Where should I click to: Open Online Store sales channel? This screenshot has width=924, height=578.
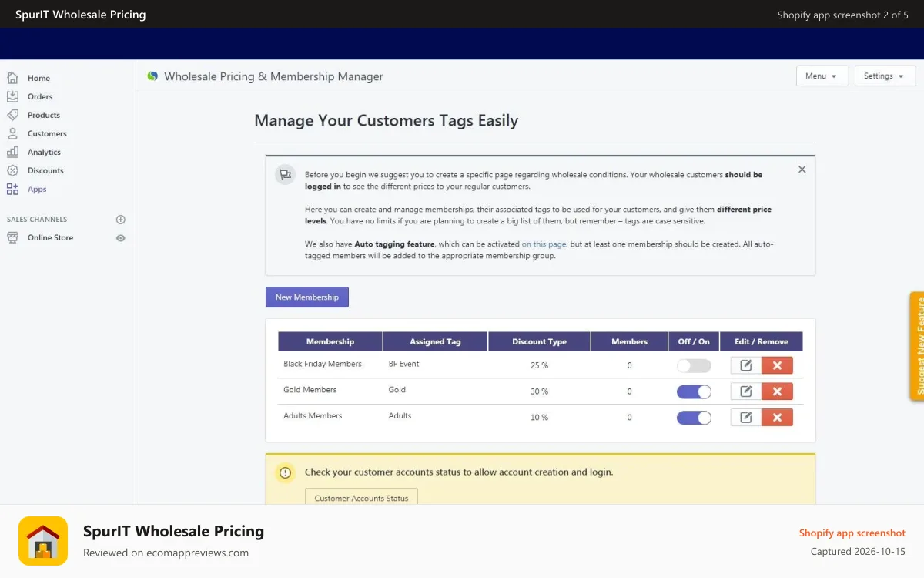click(x=51, y=237)
